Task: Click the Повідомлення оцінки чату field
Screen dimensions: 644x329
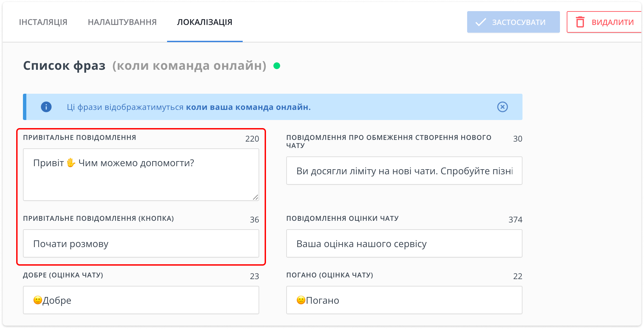Action: pyautogui.click(x=404, y=243)
